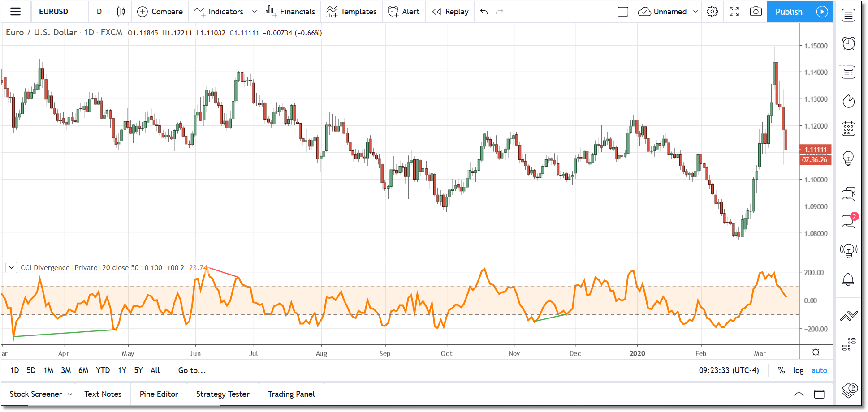Open the Alerts alarm clock panel
This screenshot has height=412, width=868.
848,43
